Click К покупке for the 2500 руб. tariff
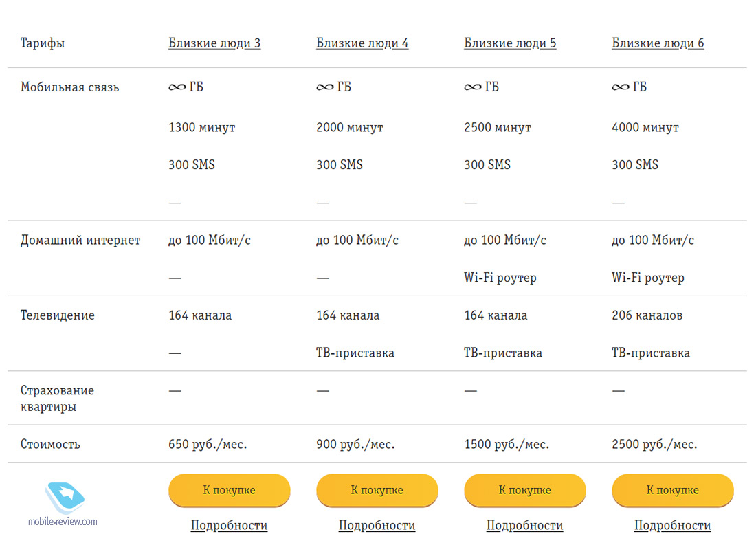The image size is (756, 545). [x=673, y=490]
